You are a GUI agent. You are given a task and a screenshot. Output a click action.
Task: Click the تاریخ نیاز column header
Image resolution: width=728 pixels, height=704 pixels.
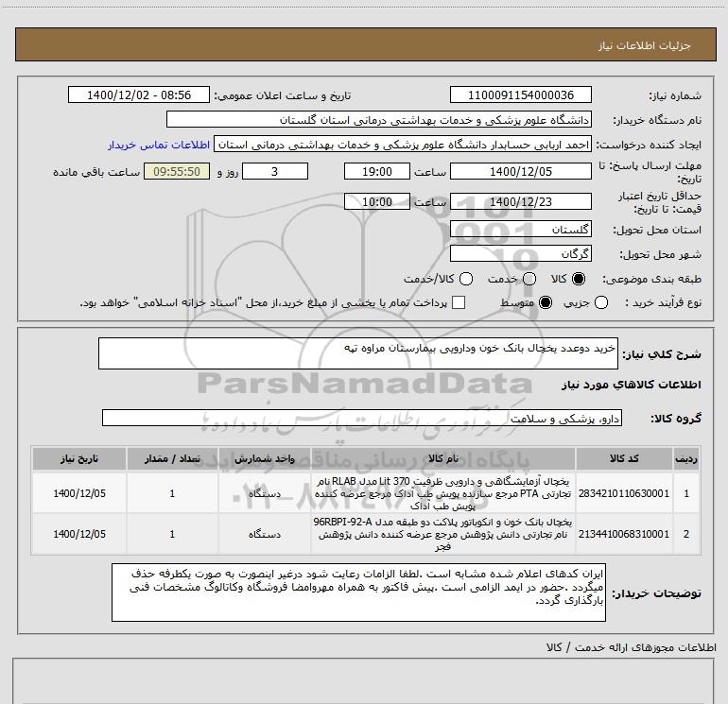(x=79, y=459)
